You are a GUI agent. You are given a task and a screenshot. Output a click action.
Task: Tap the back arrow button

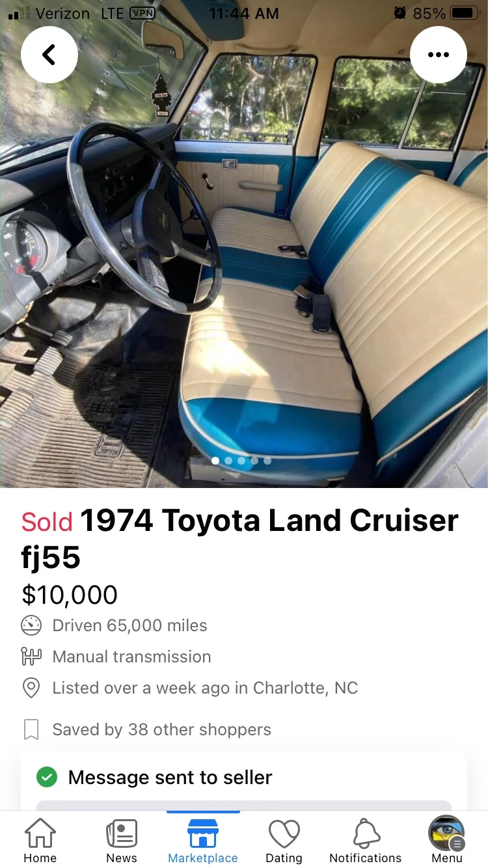[x=49, y=55]
